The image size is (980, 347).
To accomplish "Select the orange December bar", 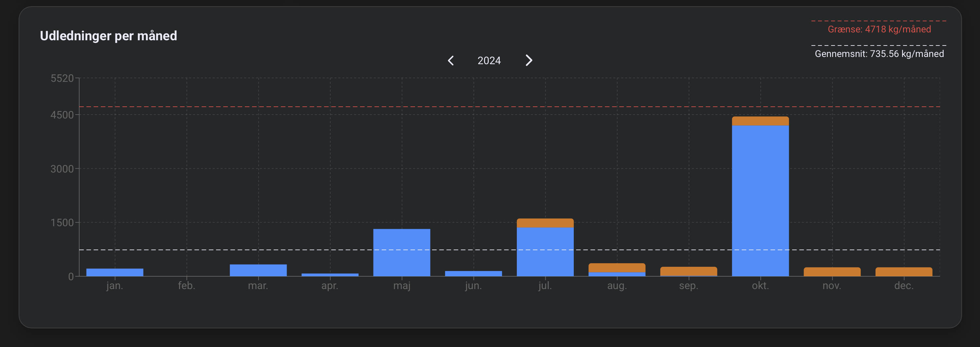I will (903, 272).
